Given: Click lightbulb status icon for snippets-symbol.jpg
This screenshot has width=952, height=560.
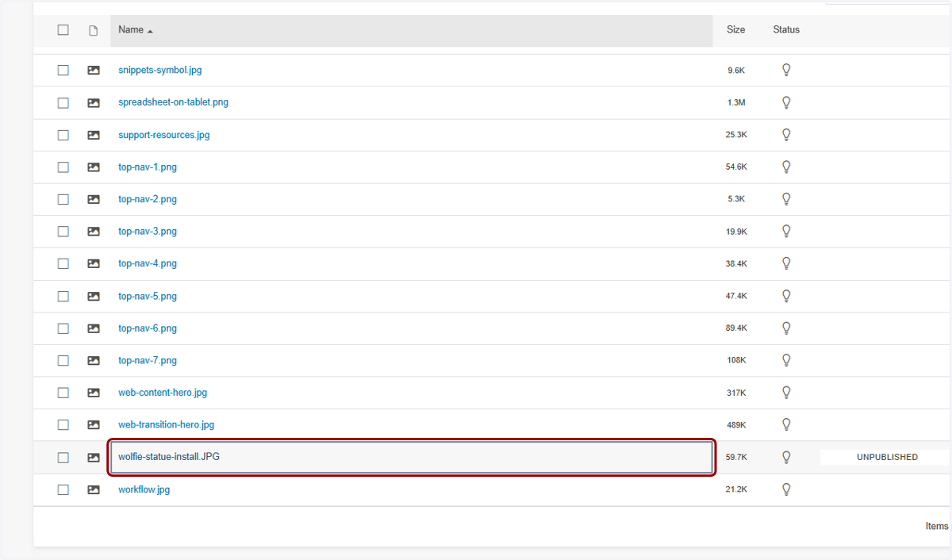Looking at the screenshot, I should click(x=786, y=70).
